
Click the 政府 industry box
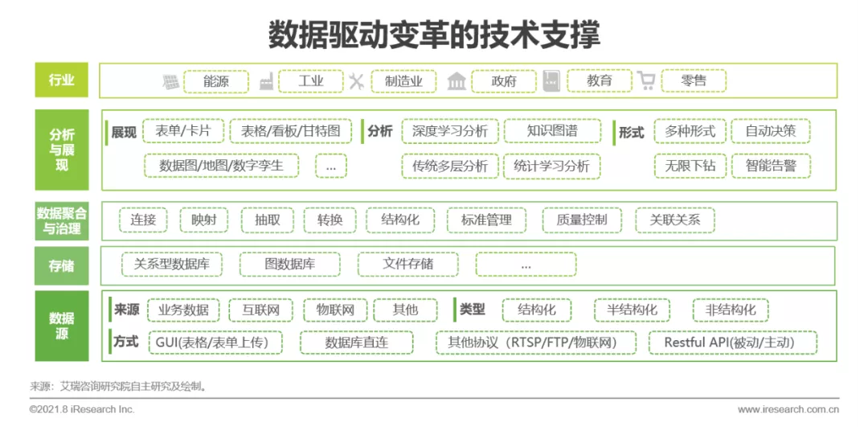pyautogui.click(x=504, y=81)
